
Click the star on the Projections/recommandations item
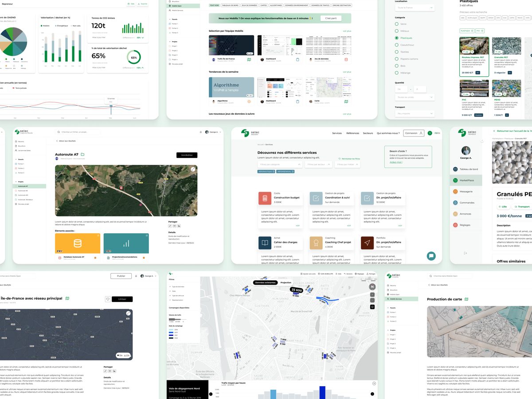pyautogui.click(x=144, y=258)
